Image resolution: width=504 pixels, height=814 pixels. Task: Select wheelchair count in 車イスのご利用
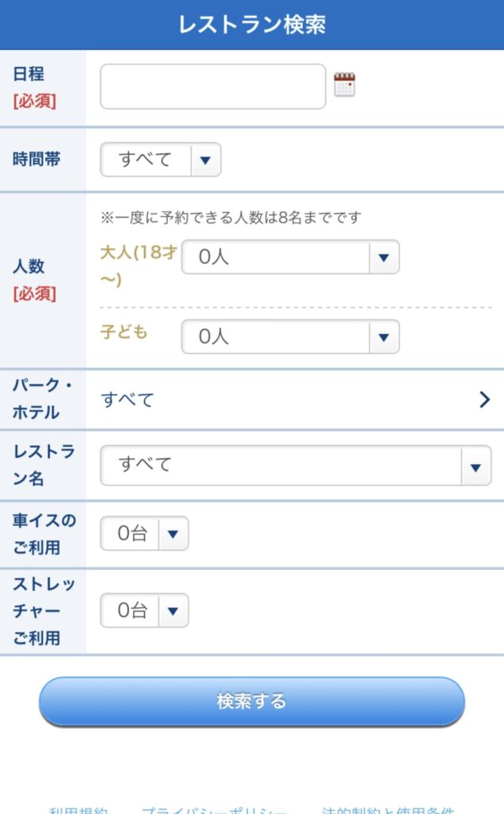pos(144,534)
